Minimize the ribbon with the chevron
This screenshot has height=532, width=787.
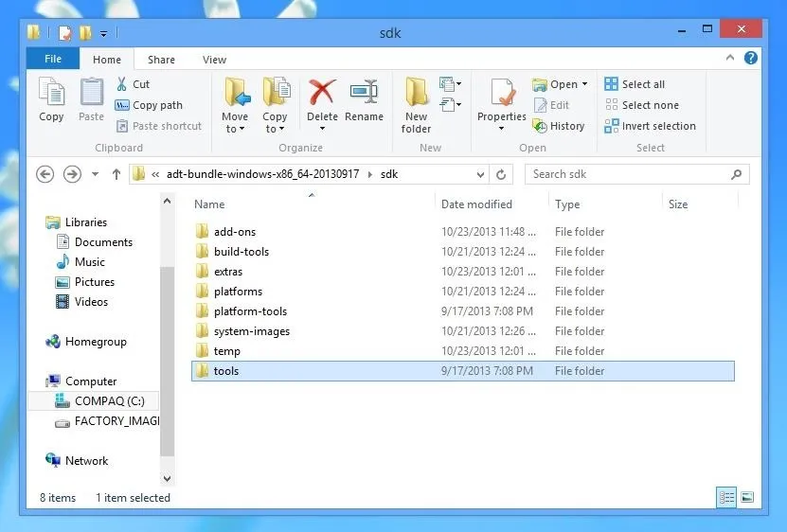click(x=730, y=58)
